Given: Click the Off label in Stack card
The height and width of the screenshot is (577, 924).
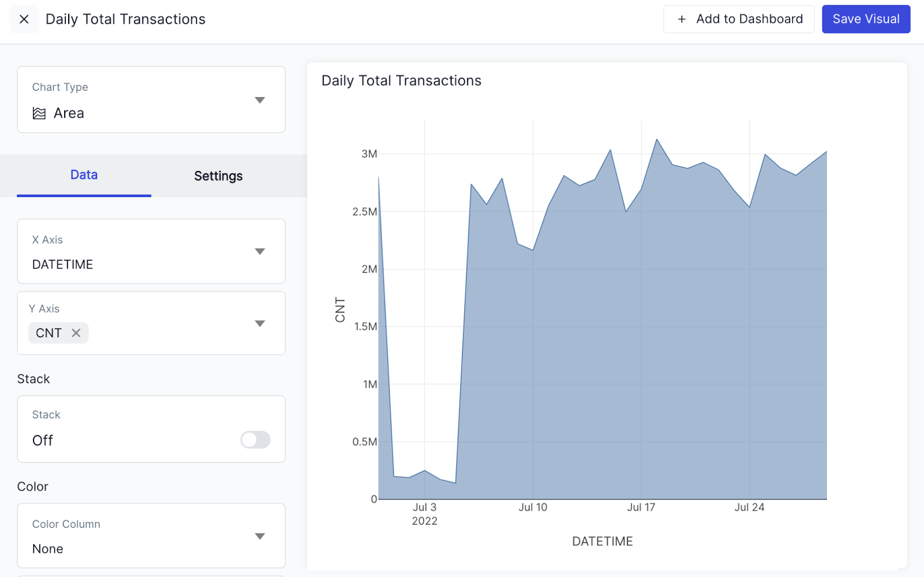Looking at the screenshot, I should 43,441.
